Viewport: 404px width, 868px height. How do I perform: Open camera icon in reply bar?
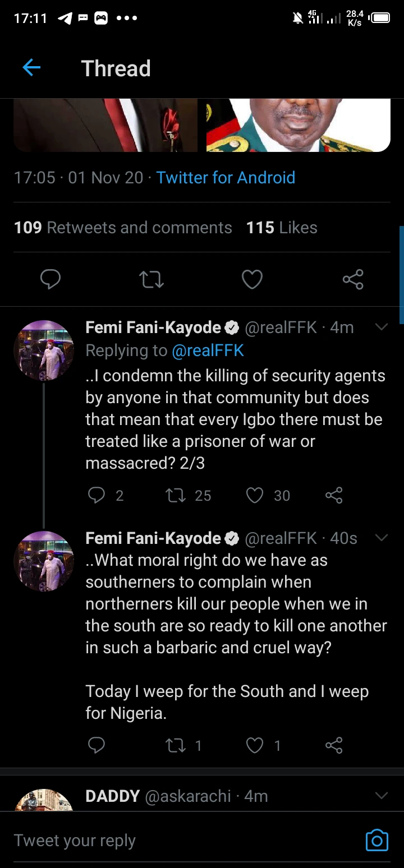point(377,840)
